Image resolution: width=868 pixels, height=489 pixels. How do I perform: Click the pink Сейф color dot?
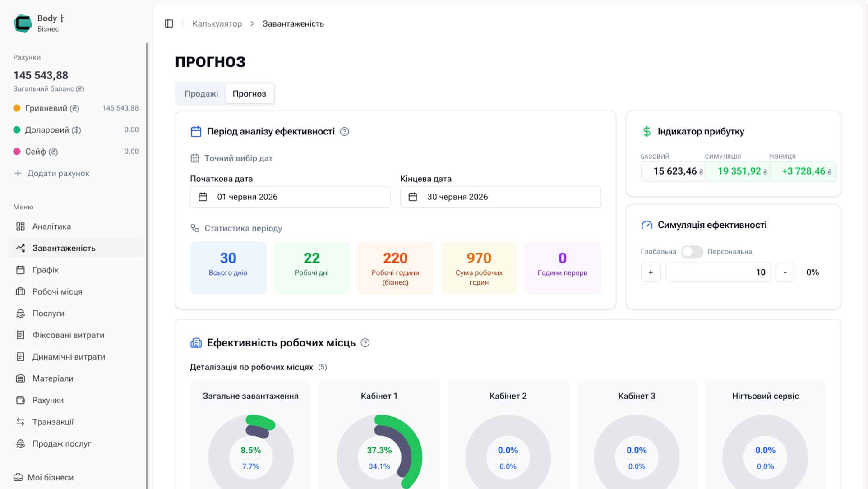tap(17, 152)
